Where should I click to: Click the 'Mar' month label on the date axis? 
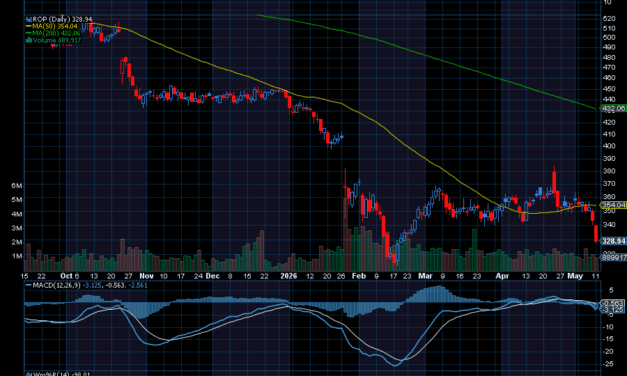425,276
